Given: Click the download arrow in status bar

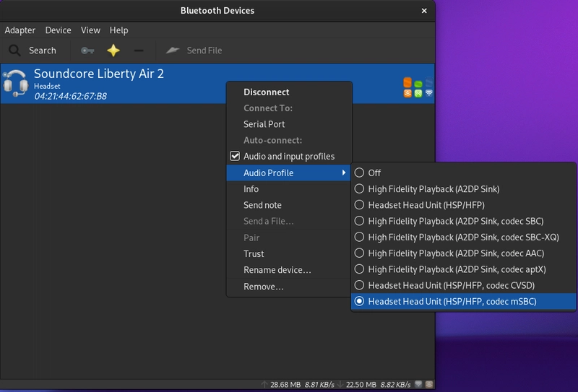Looking at the screenshot, I should (x=340, y=385).
